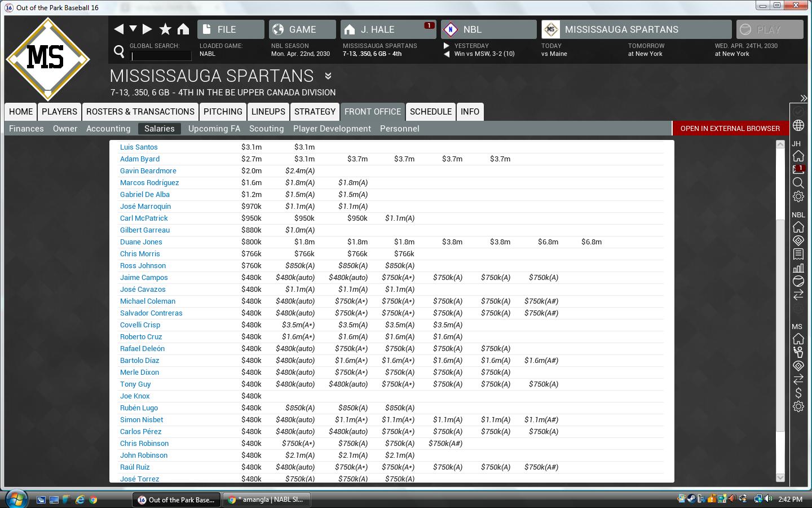
Task: Open team finances dollar sign icon
Action: pos(798,393)
